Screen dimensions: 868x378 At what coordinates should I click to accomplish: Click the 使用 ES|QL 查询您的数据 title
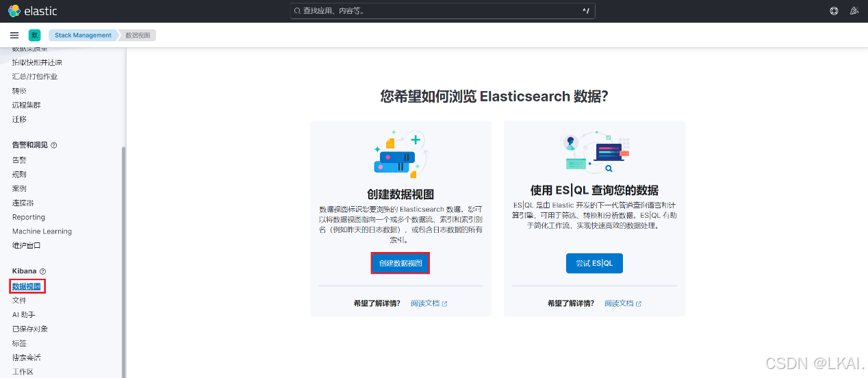pyautogui.click(x=594, y=190)
